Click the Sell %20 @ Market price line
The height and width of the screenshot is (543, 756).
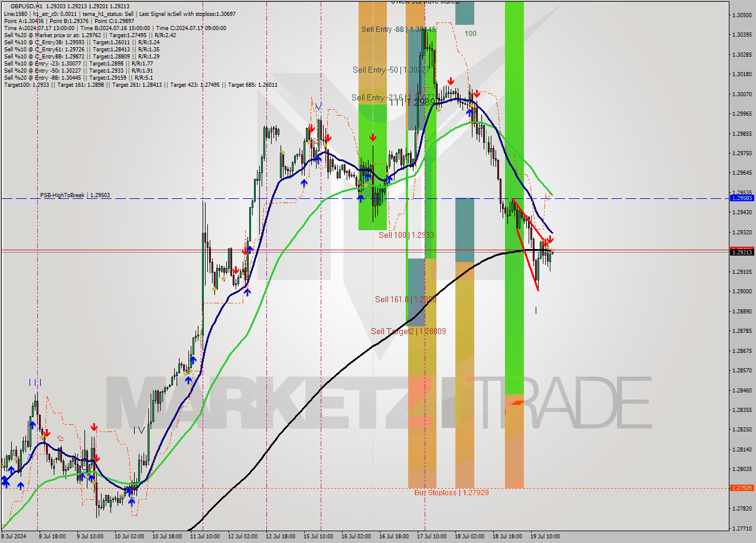(x=90, y=35)
